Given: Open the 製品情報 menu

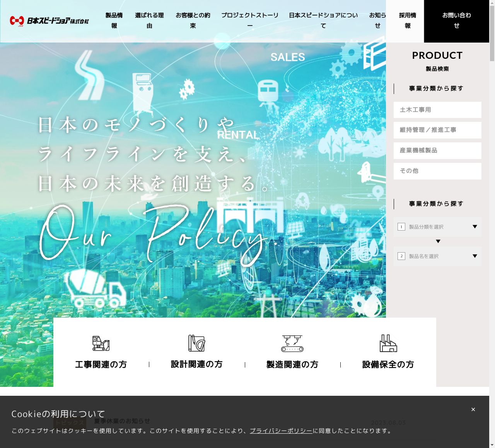Looking at the screenshot, I should click(x=114, y=21).
